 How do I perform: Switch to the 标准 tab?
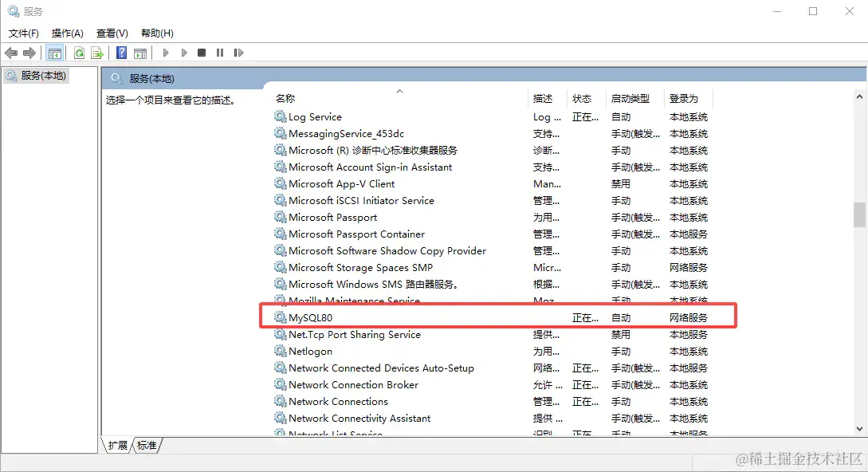(146, 446)
